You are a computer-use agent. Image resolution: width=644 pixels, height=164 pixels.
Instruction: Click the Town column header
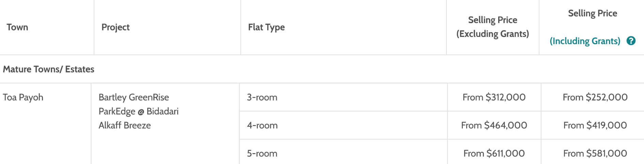(x=17, y=27)
